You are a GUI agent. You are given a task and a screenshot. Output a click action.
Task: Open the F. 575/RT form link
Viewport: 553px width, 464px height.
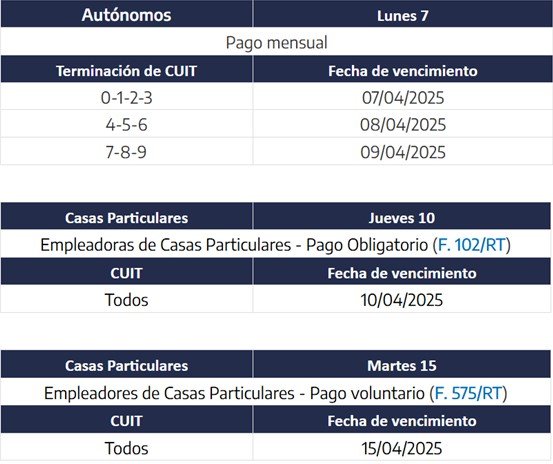tap(468, 393)
